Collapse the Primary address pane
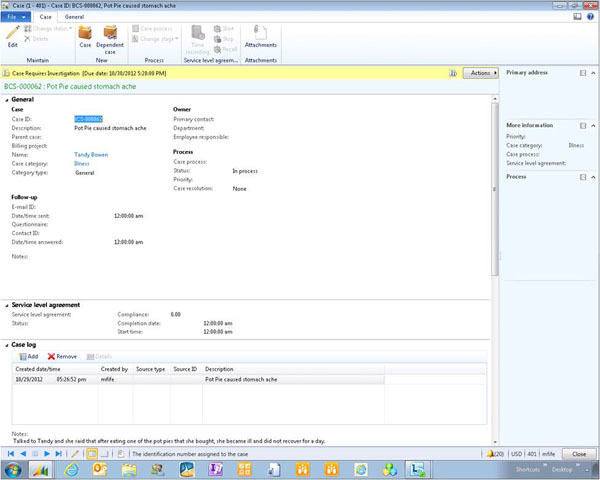This screenshot has width=600, height=480. coord(593,73)
